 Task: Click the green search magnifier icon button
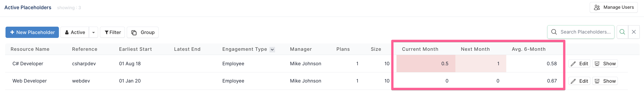point(622,32)
